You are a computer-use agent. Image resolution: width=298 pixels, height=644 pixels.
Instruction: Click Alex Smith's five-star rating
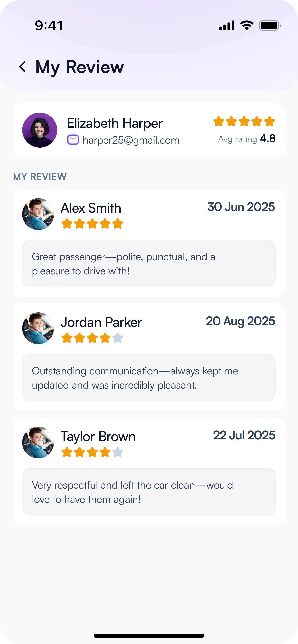tap(92, 224)
